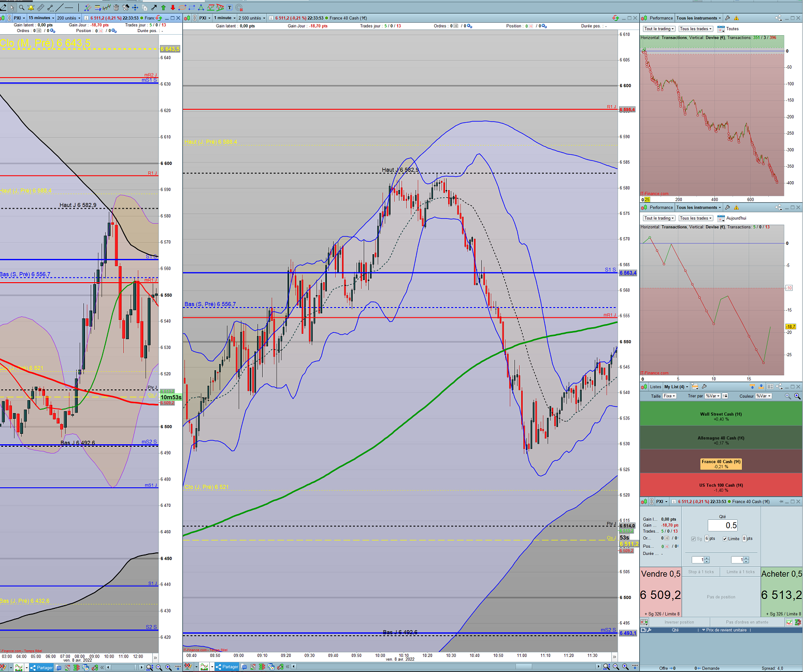Viewport: 803px width, 672px height.
Task: Open the alert bell tool
Action: 31,7
